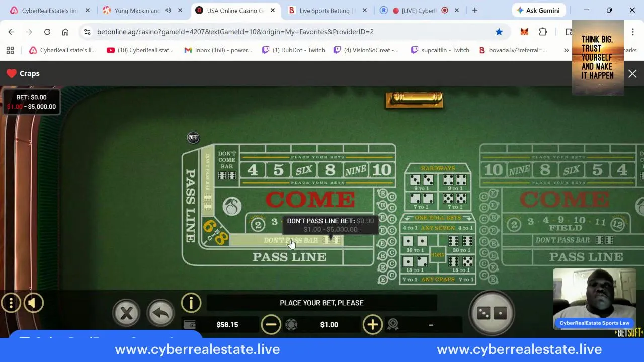Image resolution: width=644 pixels, height=362 pixels.
Task: Bet on SIX place number, left table
Action: point(304,169)
